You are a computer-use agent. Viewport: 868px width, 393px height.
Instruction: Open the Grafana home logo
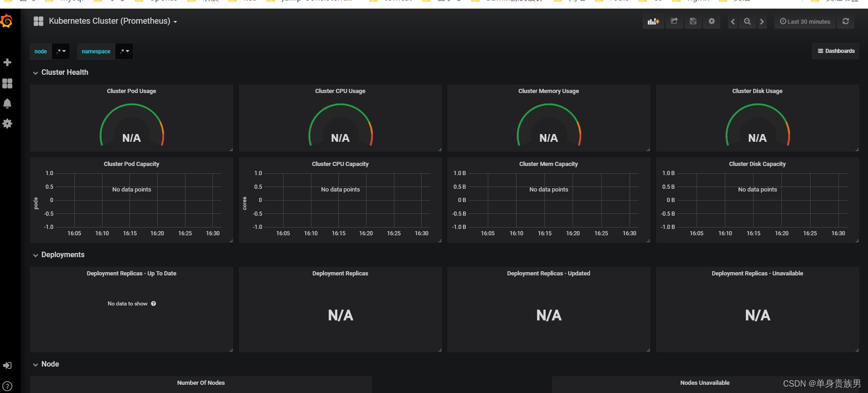[x=7, y=21]
